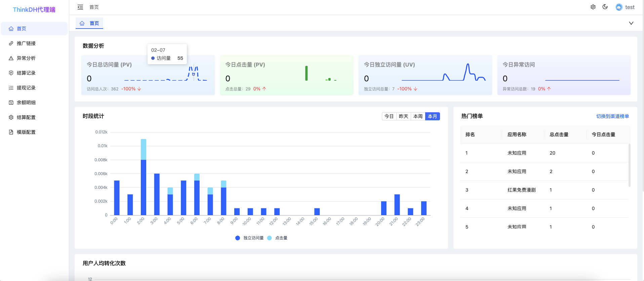This screenshot has width=644, height=281.
Task: Open settings via the gear icon
Action: [593, 7]
